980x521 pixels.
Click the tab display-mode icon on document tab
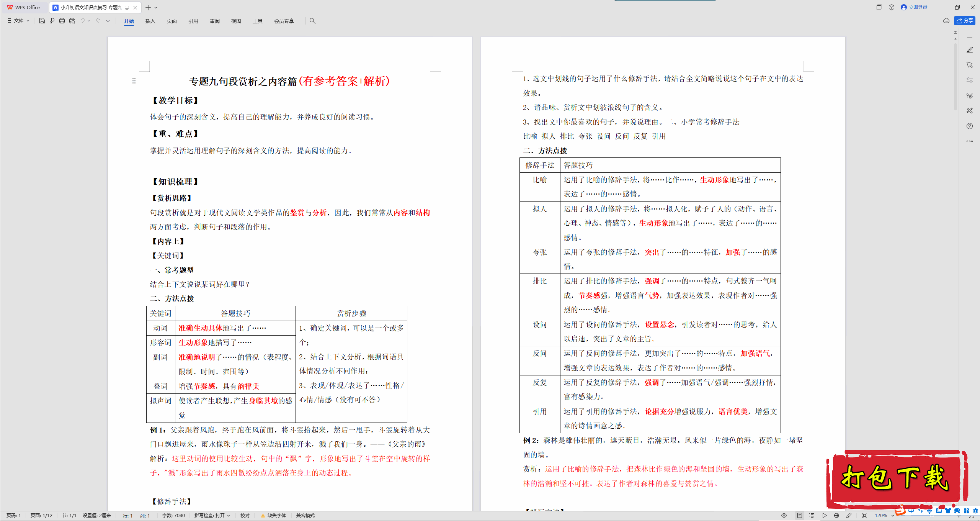point(127,8)
